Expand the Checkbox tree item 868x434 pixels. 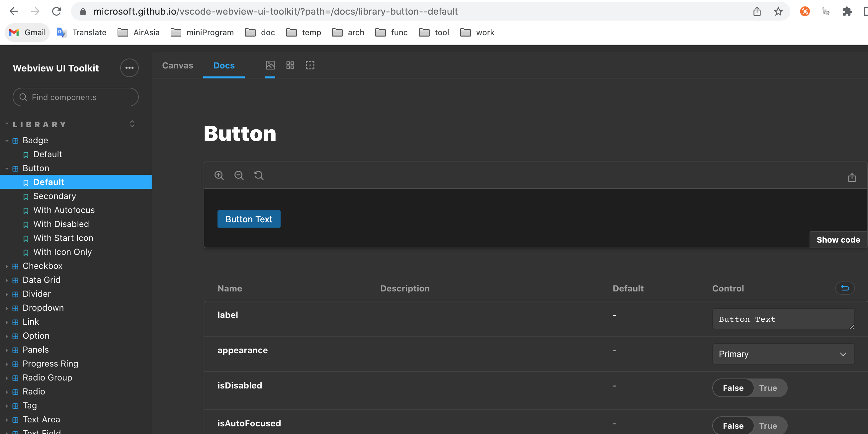43,266
